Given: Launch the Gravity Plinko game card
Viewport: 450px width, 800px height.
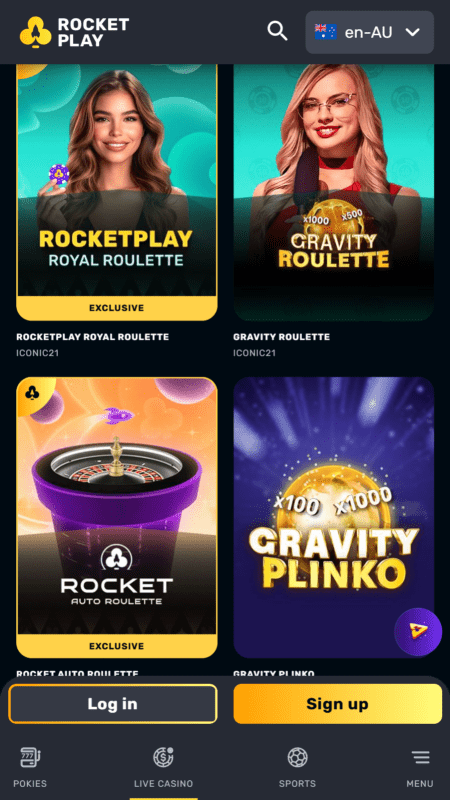Looking at the screenshot, I should coord(334,517).
